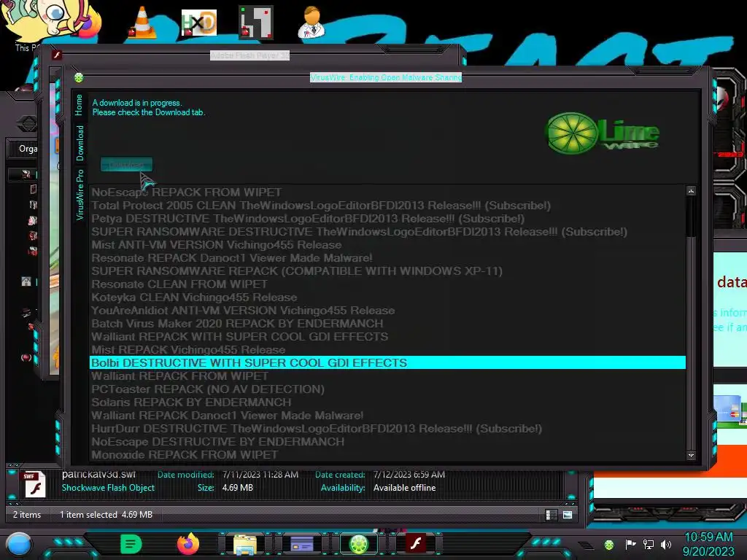
Task: Switch Explorer to large icons view
Action: pos(568,515)
